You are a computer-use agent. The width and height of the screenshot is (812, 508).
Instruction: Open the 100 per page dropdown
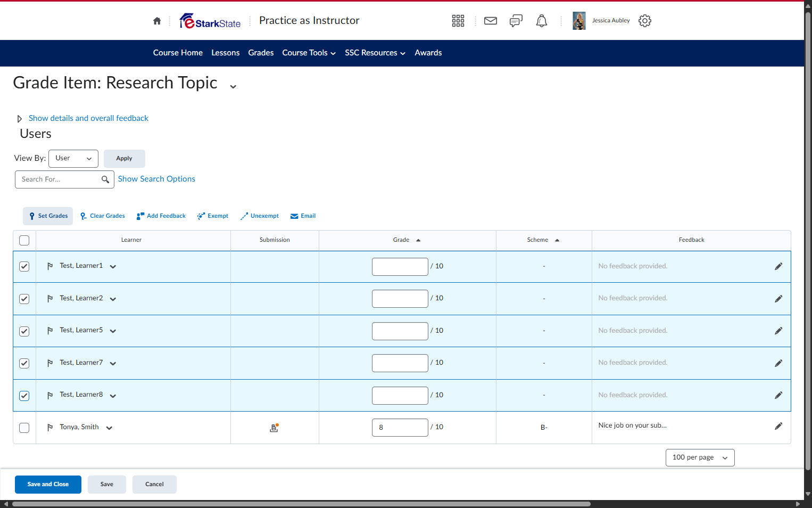[700, 458]
